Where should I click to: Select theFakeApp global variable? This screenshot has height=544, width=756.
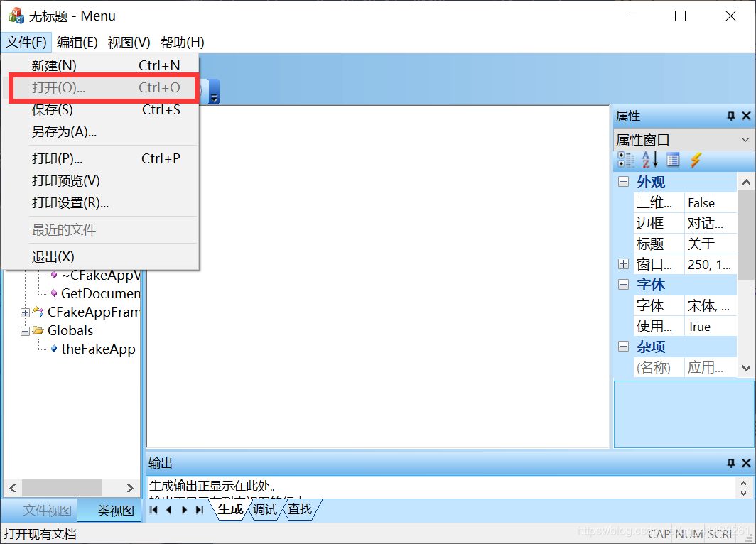tap(98, 349)
